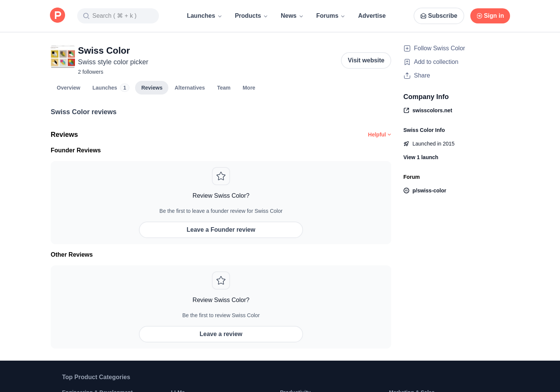Click the rocket icon near Launched in 2015

point(406,144)
